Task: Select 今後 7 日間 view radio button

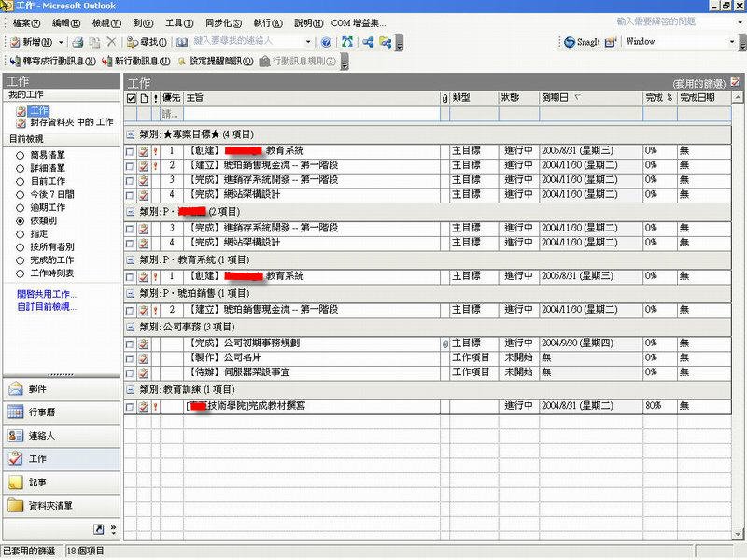Action: [x=20, y=195]
